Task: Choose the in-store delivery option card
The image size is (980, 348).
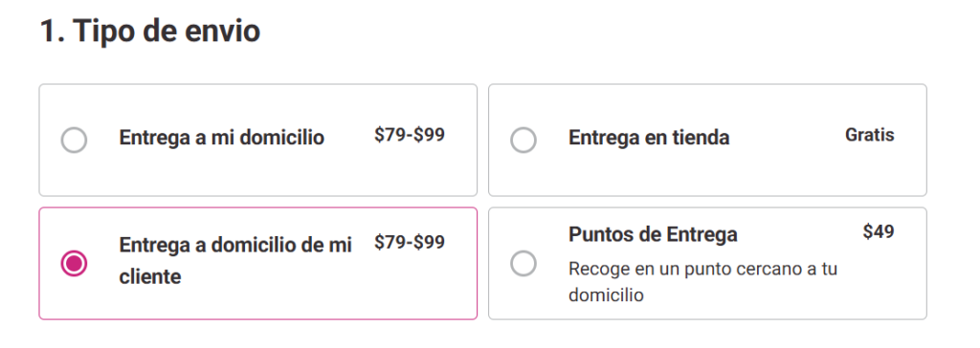Action: tap(707, 140)
